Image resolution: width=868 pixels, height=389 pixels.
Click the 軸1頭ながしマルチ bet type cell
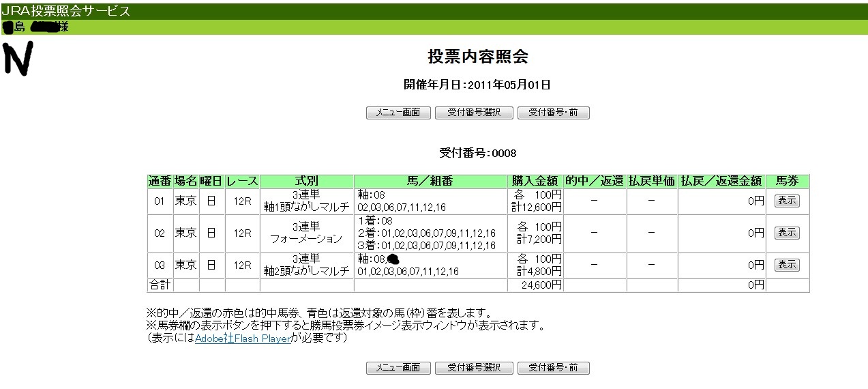point(307,201)
